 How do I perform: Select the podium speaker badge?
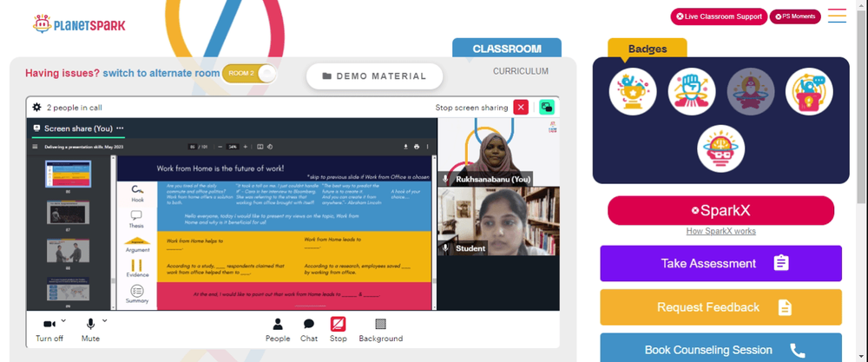coord(809,91)
